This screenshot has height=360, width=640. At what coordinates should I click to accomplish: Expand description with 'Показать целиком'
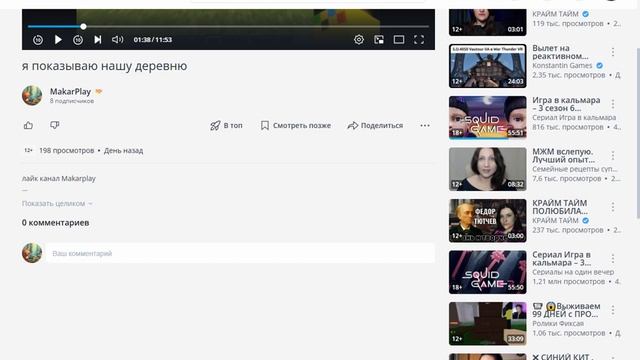click(x=57, y=203)
